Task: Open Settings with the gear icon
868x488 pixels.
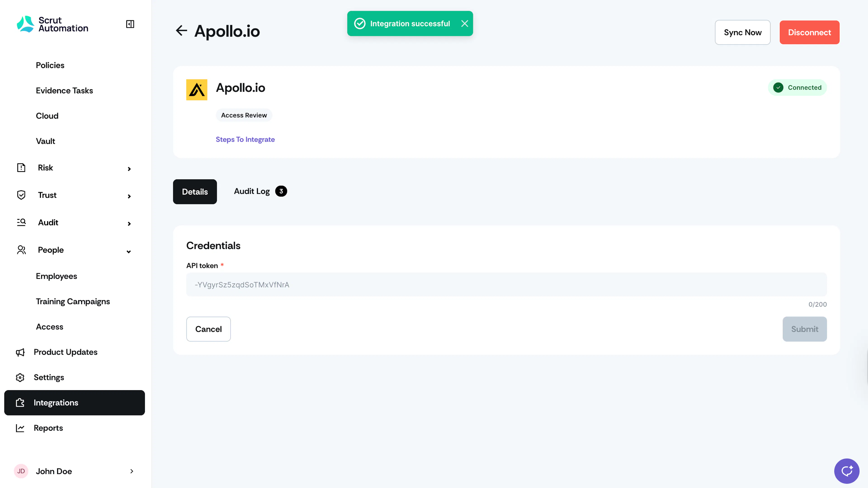Action: tap(20, 377)
